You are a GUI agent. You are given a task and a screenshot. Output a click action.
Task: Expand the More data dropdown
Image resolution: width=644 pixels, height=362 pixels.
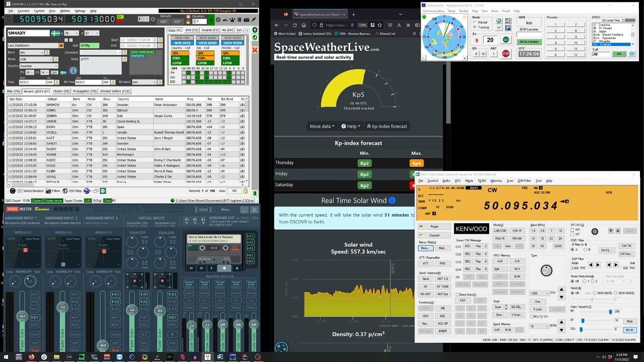click(x=322, y=126)
